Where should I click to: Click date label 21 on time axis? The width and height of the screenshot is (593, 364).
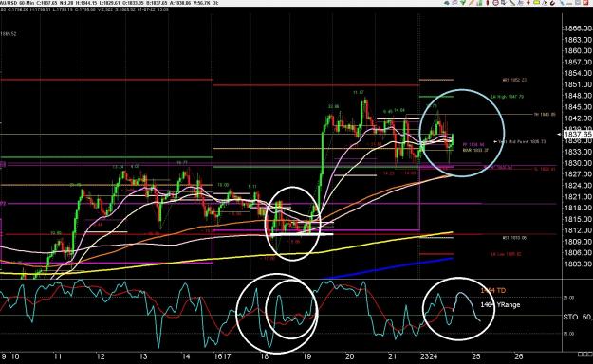pos(393,356)
